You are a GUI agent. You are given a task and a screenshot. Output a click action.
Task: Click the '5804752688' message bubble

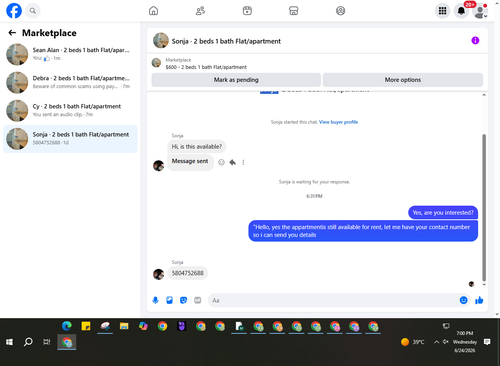click(187, 273)
